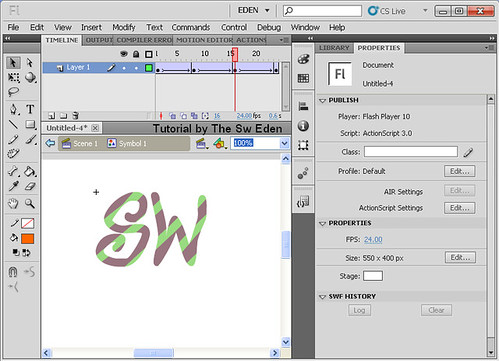
Task: Toggle Layer 1 visibility dot
Action: pyautogui.click(x=124, y=68)
